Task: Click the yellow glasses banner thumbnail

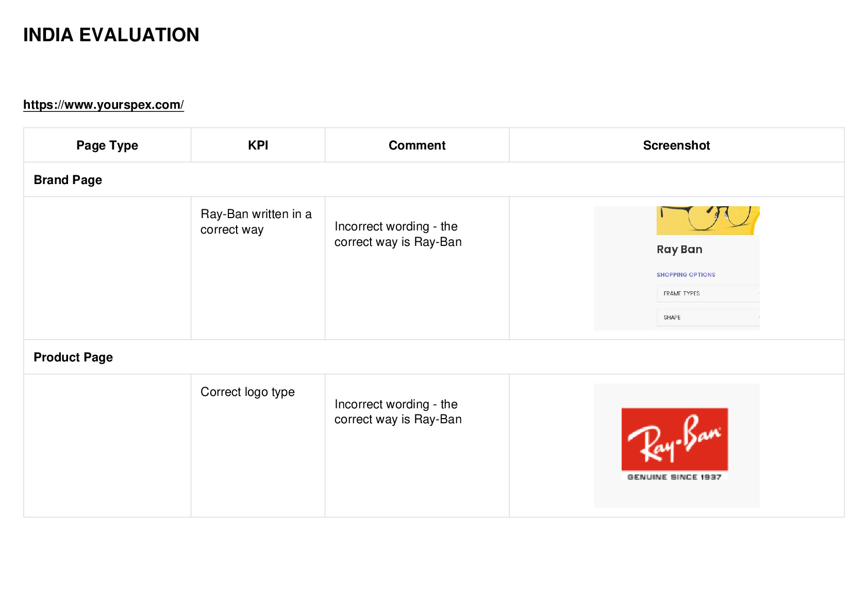Action: pos(708,220)
